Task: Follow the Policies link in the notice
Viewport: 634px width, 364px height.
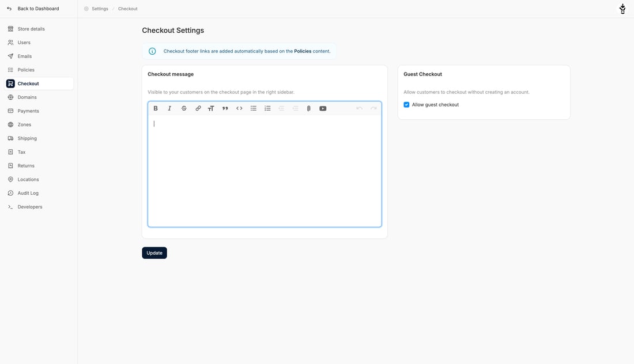Action: [x=303, y=51]
